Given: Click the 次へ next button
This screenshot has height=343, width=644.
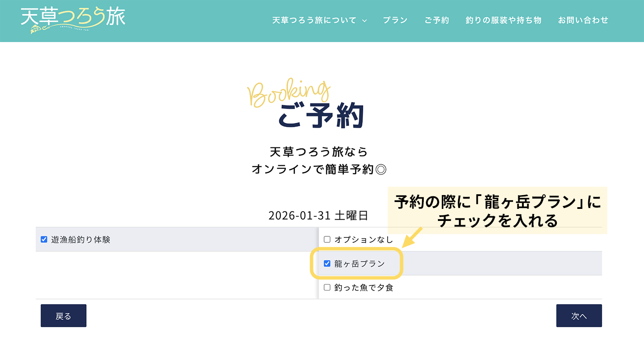Looking at the screenshot, I should tap(579, 316).
